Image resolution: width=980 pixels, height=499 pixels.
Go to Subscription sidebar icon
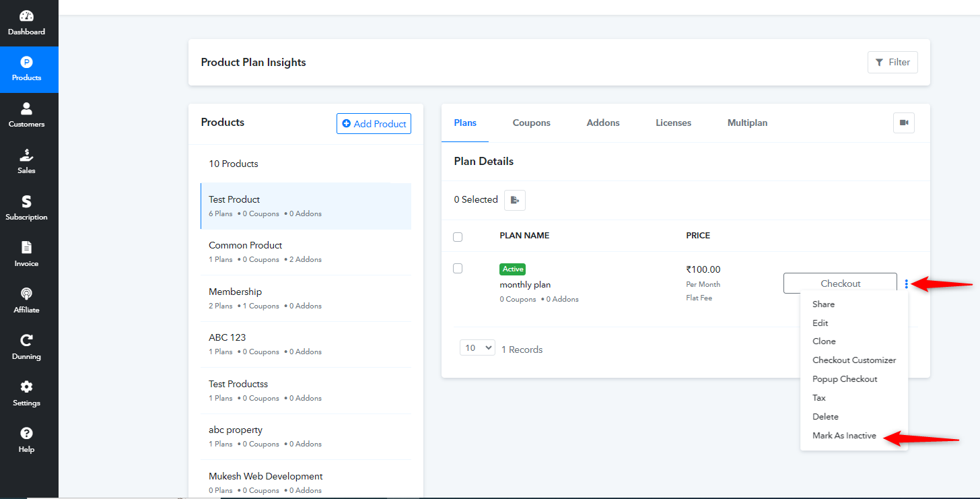tap(26, 201)
